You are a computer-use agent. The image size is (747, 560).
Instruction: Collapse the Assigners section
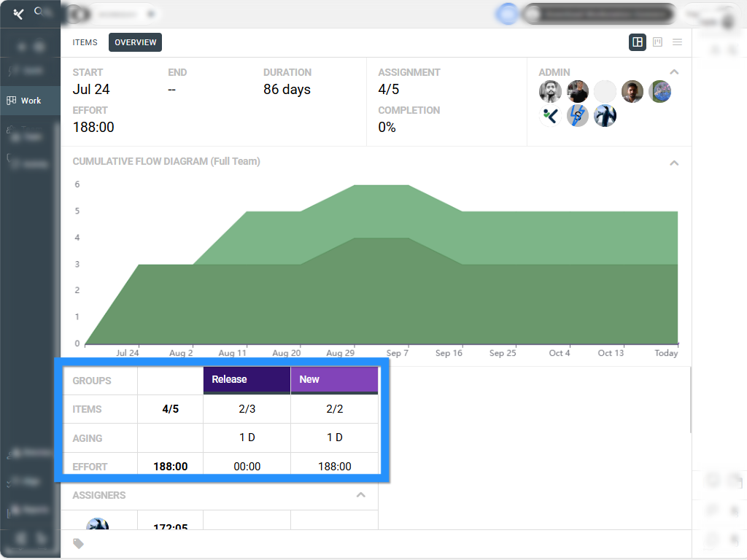point(360,495)
